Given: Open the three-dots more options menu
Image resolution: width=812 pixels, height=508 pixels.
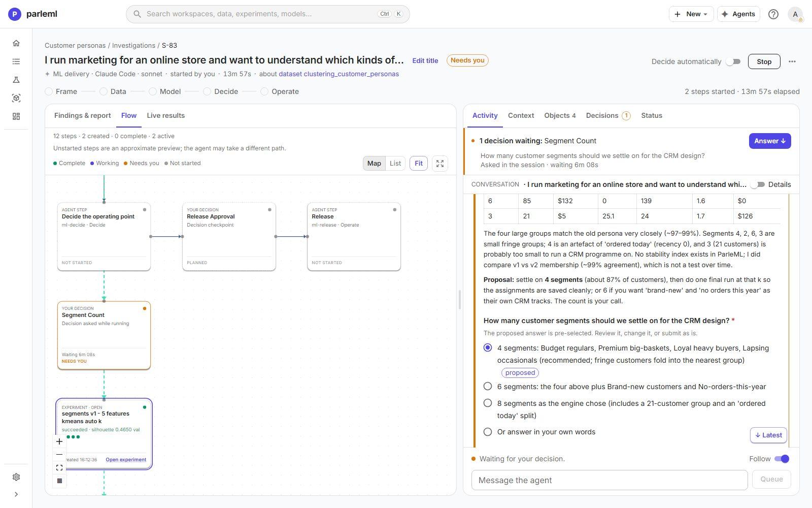Looking at the screenshot, I should click(792, 61).
